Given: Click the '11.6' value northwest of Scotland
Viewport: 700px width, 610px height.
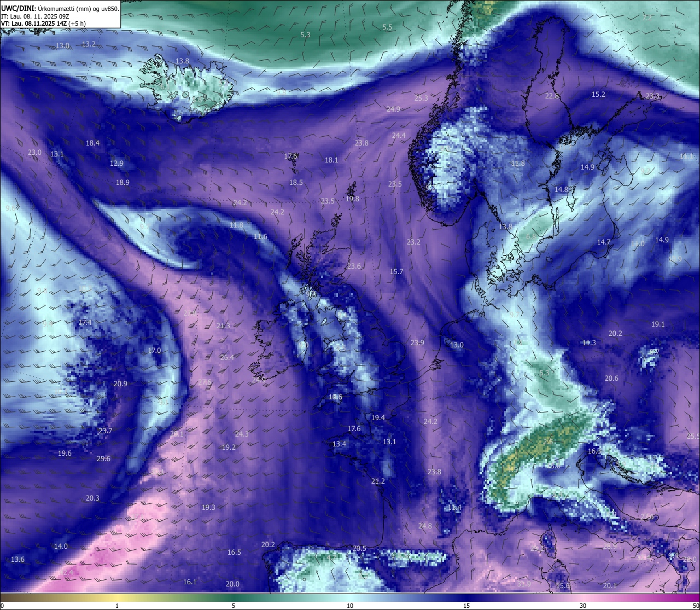Looking at the screenshot, I should point(260,237).
